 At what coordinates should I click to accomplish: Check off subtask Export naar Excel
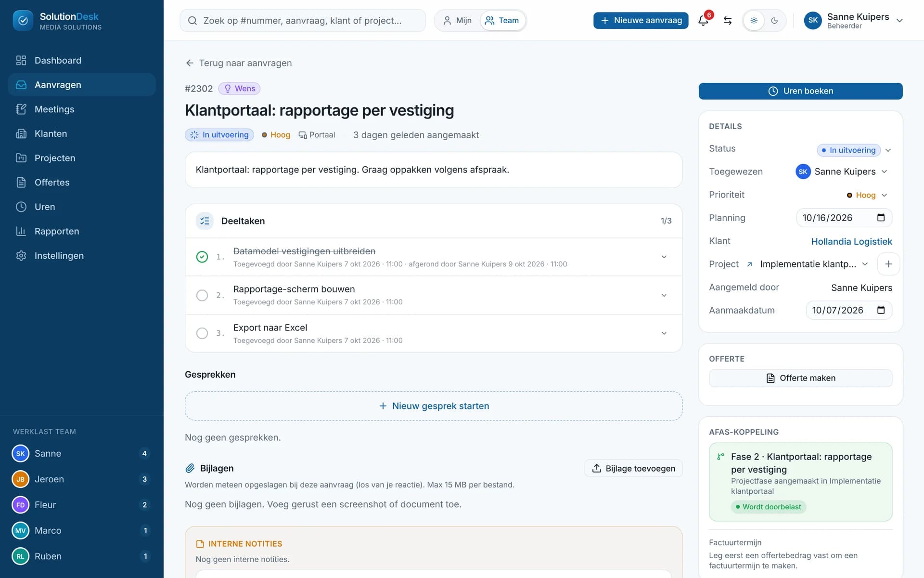202,333
